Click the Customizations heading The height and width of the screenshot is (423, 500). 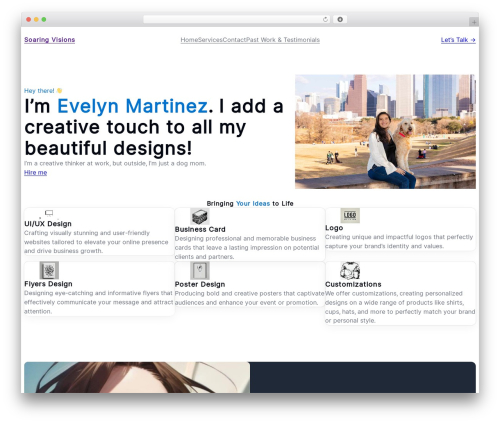tap(353, 285)
